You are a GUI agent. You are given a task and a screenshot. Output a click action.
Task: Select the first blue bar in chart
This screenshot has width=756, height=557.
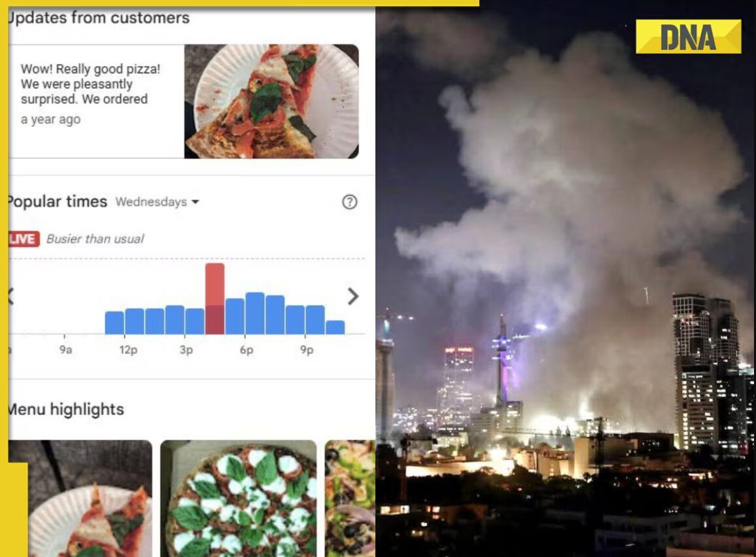[x=114, y=323]
